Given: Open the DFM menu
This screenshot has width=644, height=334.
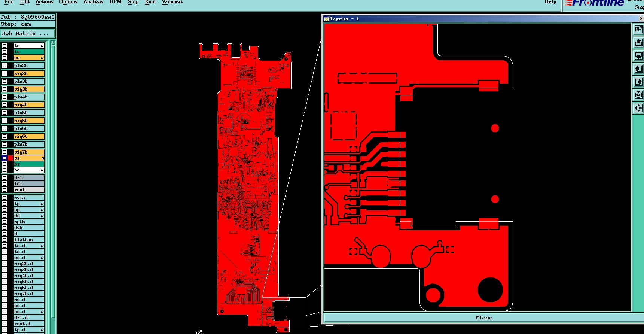Looking at the screenshot, I should (115, 2).
